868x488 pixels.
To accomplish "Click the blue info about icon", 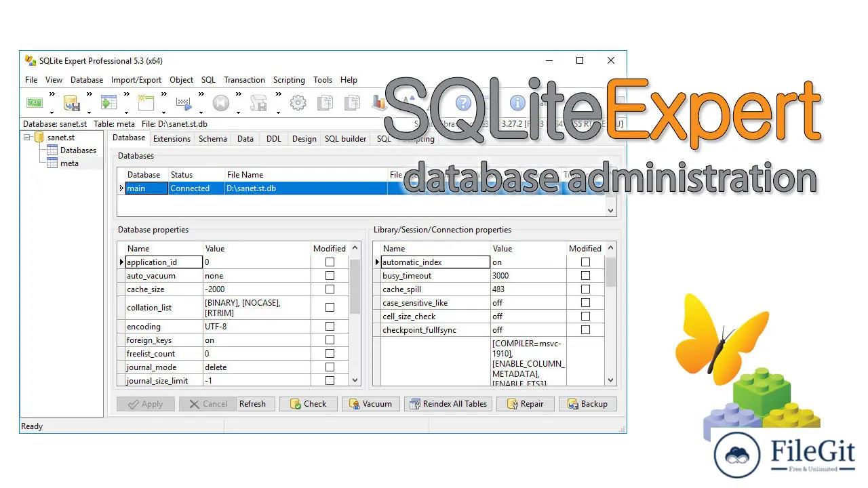I will click(517, 103).
